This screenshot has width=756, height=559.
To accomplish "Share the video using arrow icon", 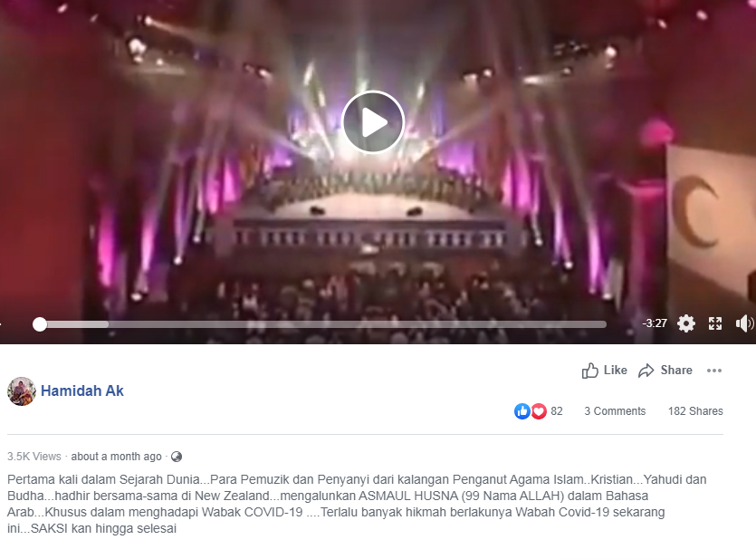I will pos(665,371).
